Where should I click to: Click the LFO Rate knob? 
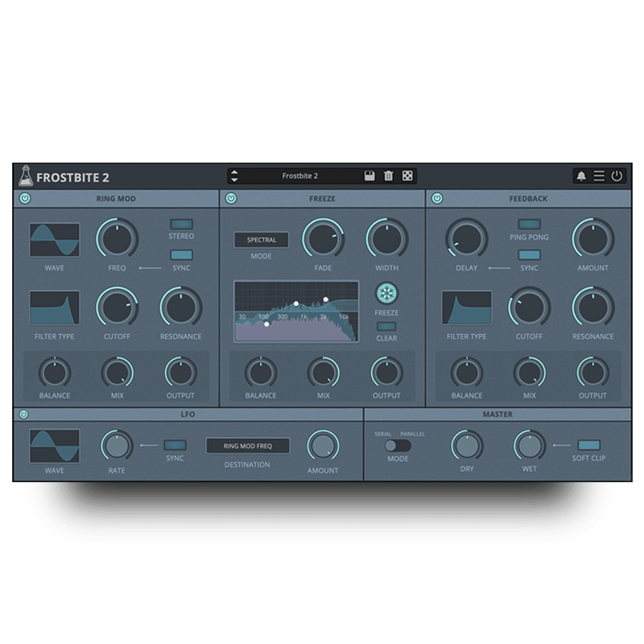click(x=117, y=446)
